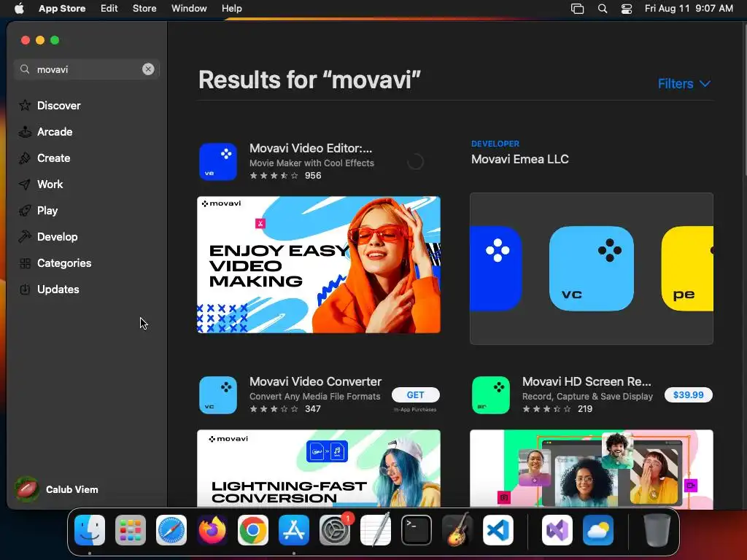Open the Window menu
The height and width of the screenshot is (560, 747).
coord(189,9)
